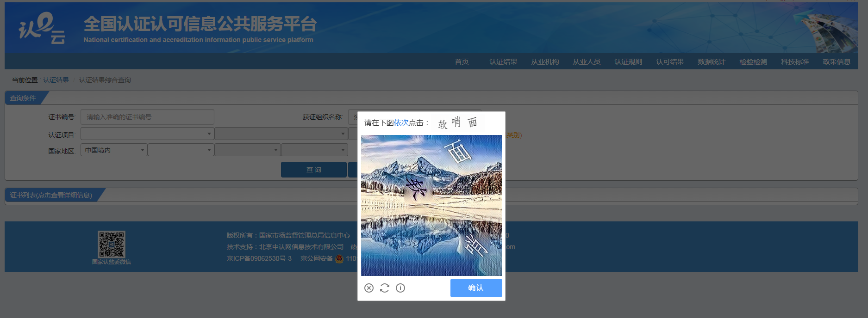This screenshot has height=318, width=868.
Task: Expand the second 认证项目 dropdown
Action: (x=281, y=134)
